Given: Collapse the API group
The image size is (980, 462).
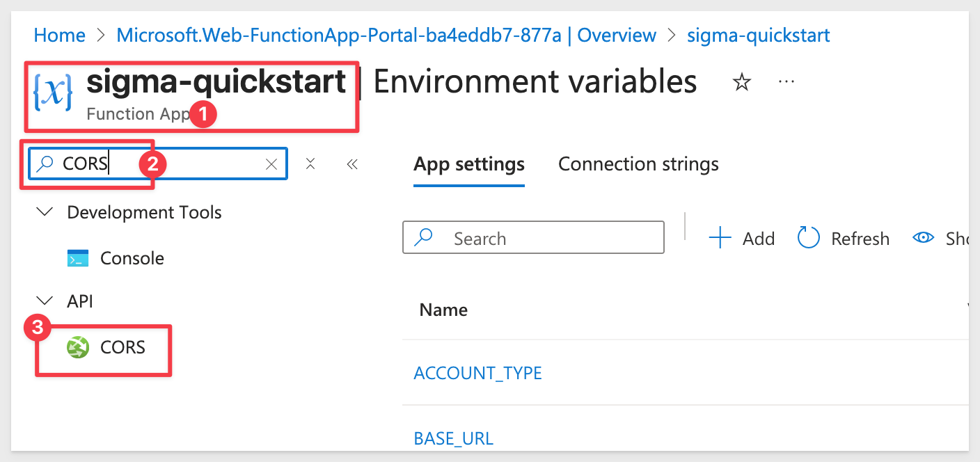Looking at the screenshot, I should click(46, 301).
